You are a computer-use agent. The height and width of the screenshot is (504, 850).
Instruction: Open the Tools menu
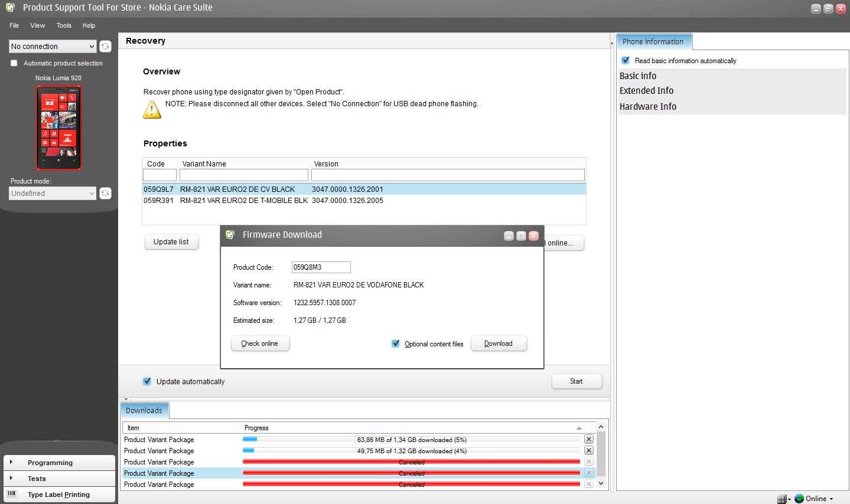tap(64, 25)
